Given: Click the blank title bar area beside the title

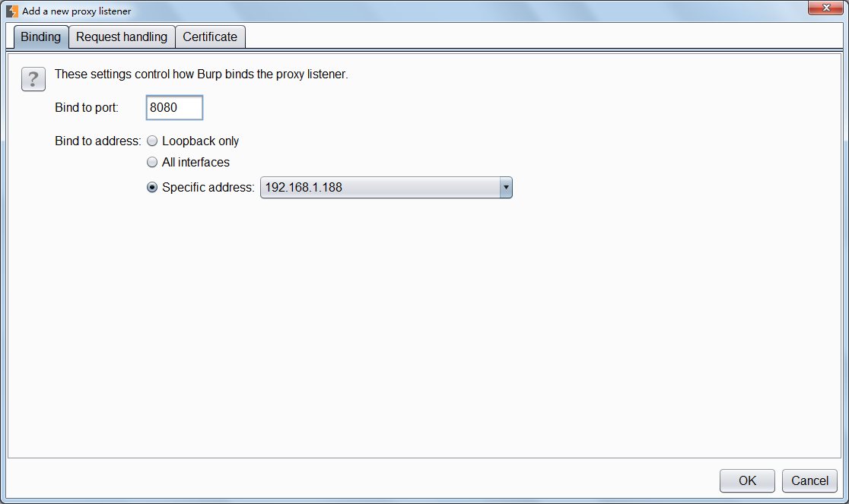Looking at the screenshot, I should click(x=456, y=11).
